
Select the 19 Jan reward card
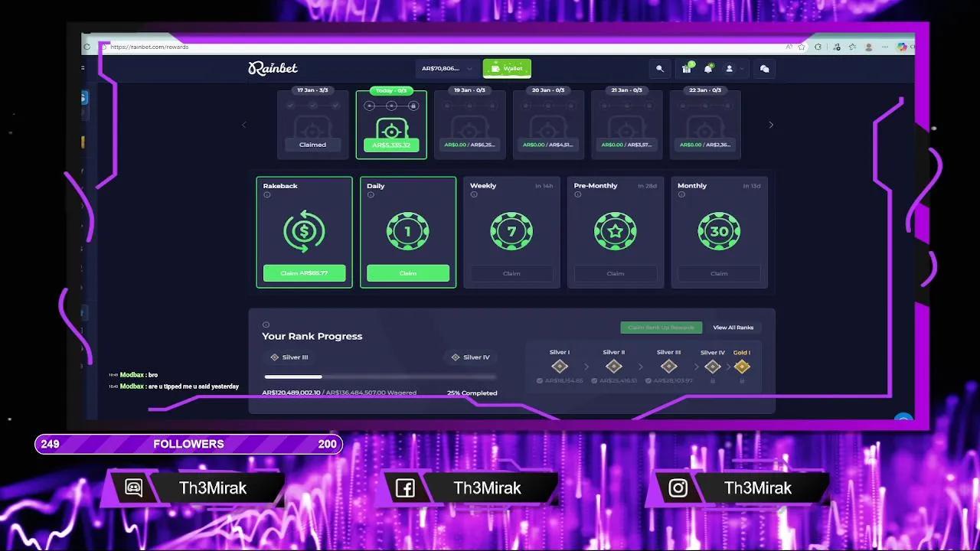(469, 125)
